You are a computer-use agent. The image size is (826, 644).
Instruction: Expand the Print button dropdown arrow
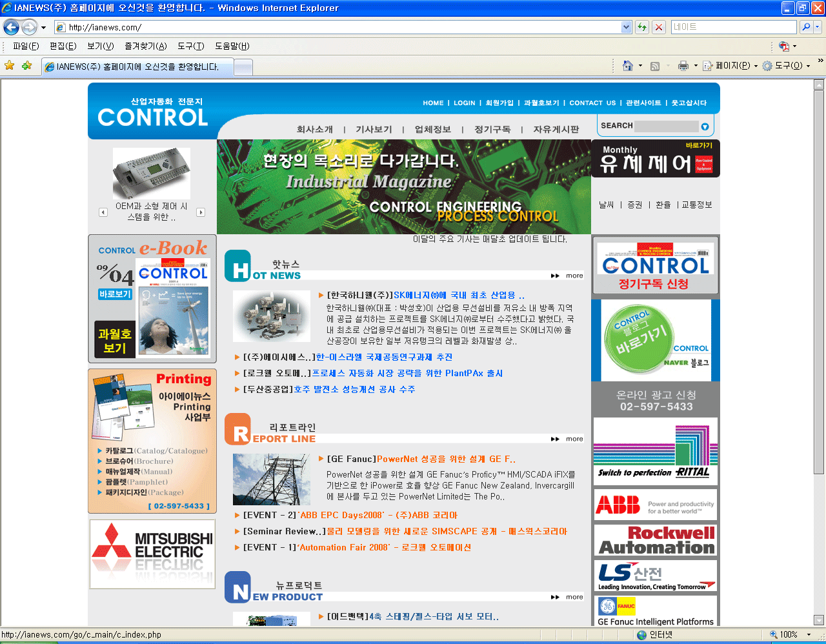tap(696, 66)
